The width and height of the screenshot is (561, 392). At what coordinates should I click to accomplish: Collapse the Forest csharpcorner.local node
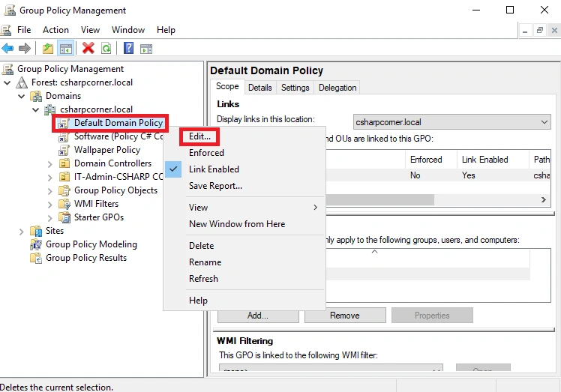pyautogui.click(x=7, y=82)
